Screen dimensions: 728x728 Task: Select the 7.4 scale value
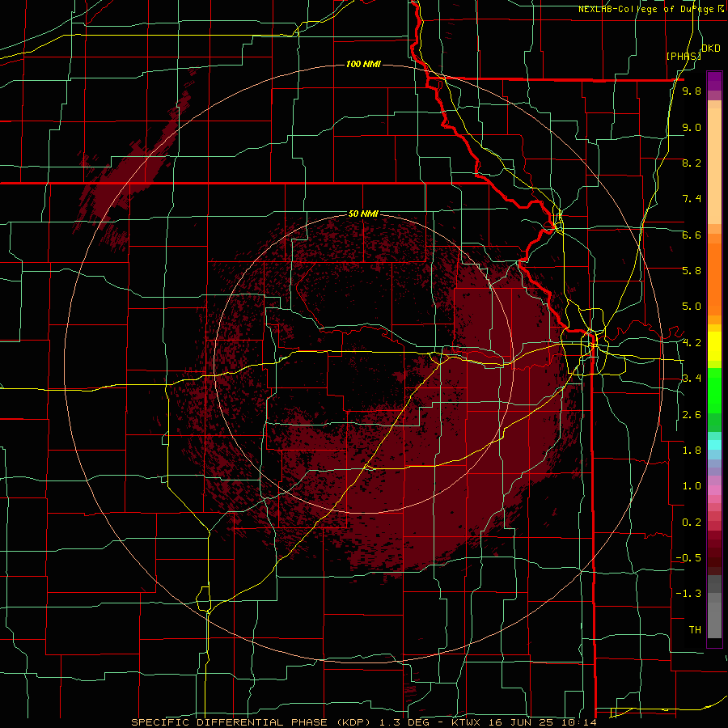pyautogui.click(x=692, y=199)
